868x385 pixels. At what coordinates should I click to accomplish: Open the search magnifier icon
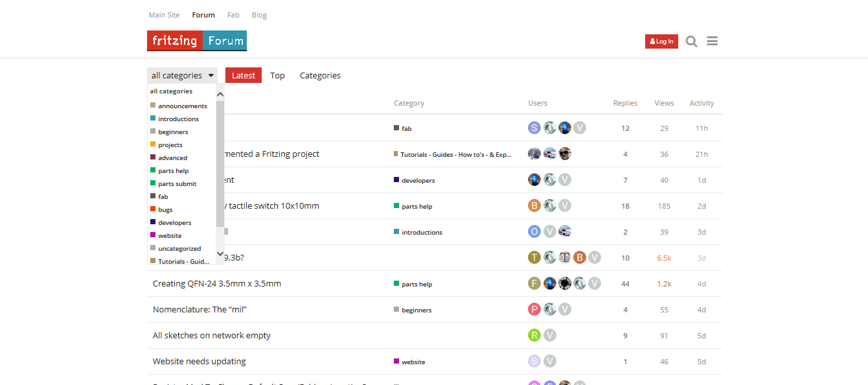click(x=691, y=41)
